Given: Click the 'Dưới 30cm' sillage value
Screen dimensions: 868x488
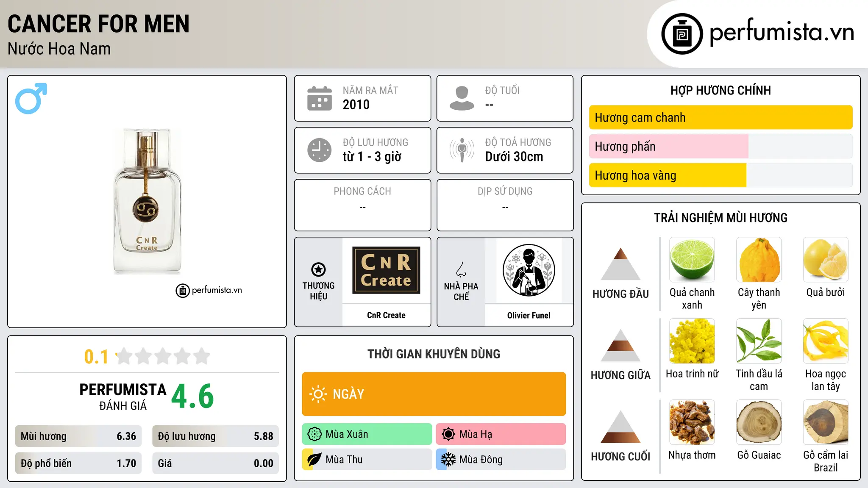Looking at the screenshot, I should point(514,157).
